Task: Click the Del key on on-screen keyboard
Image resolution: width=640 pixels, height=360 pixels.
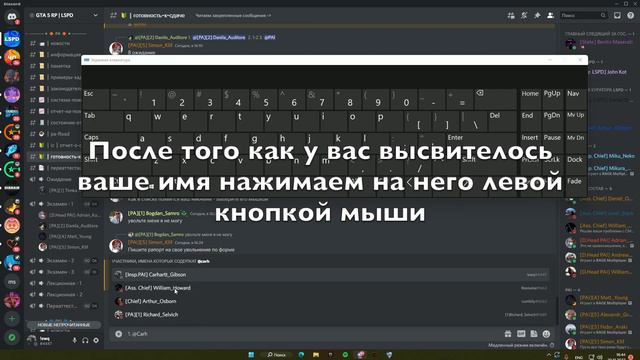Action: (x=502, y=121)
